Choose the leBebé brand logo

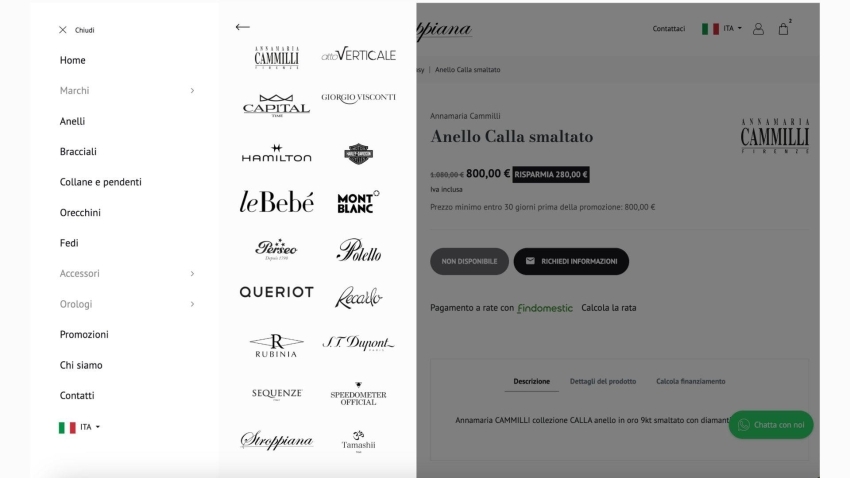276,202
